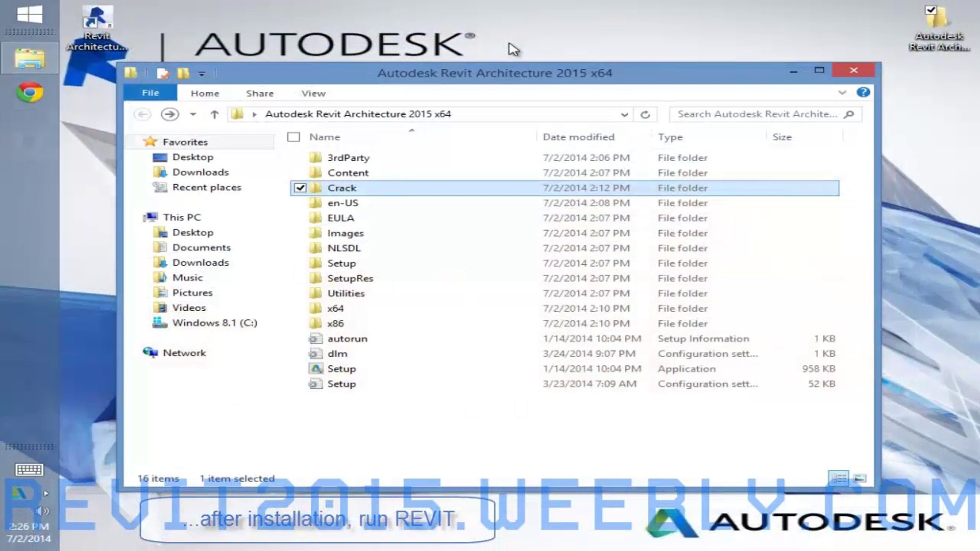
Task: Switch to the View ribbon tab
Action: (313, 93)
